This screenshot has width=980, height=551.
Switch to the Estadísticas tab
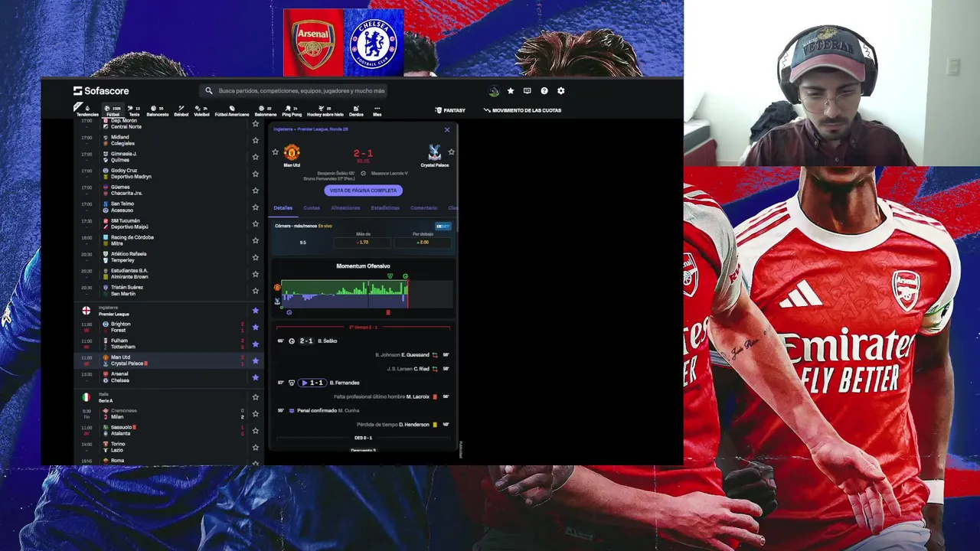(x=385, y=208)
